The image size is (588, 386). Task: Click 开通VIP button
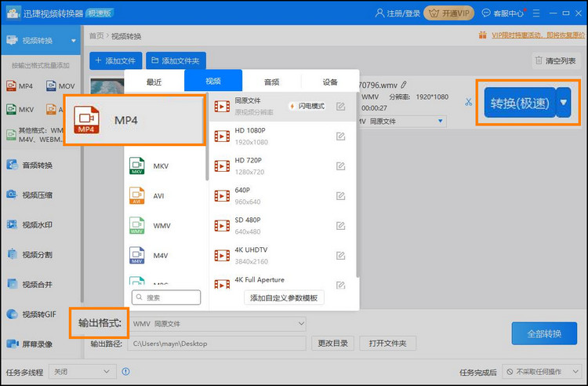[x=449, y=13]
